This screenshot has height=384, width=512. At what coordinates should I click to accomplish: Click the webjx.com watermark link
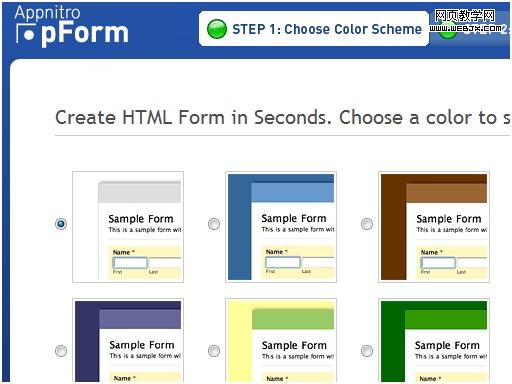tap(466, 21)
